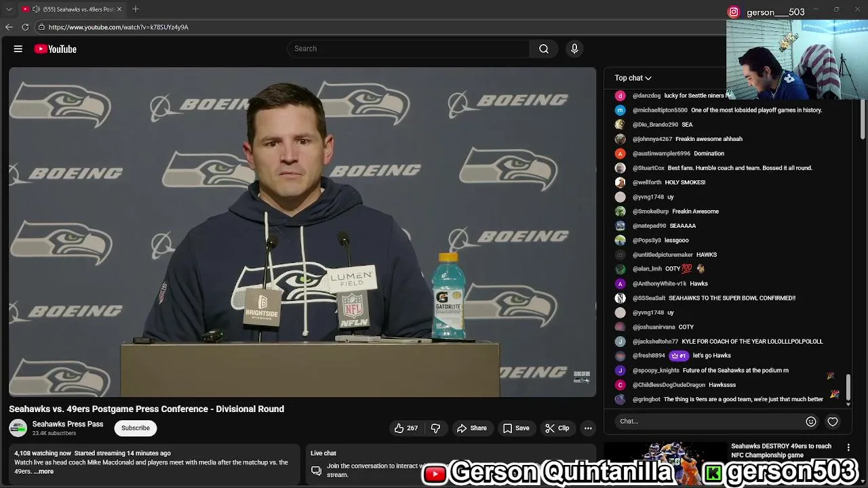
Task: Open @alan_lmh's avatar in chat
Action: tap(620, 269)
